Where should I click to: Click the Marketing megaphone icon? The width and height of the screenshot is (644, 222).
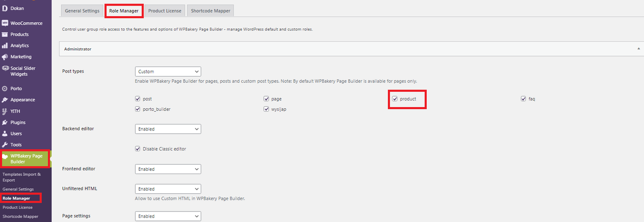[x=5, y=57]
